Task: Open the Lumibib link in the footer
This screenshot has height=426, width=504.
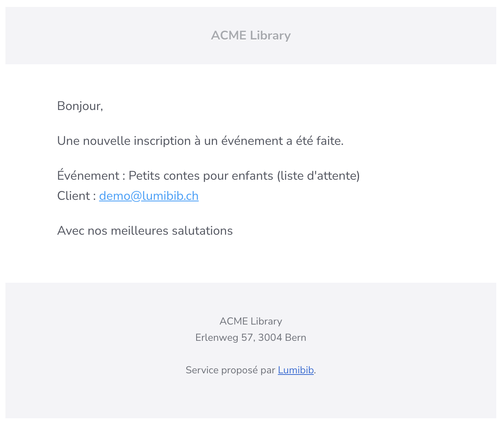Action: [x=295, y=370]
